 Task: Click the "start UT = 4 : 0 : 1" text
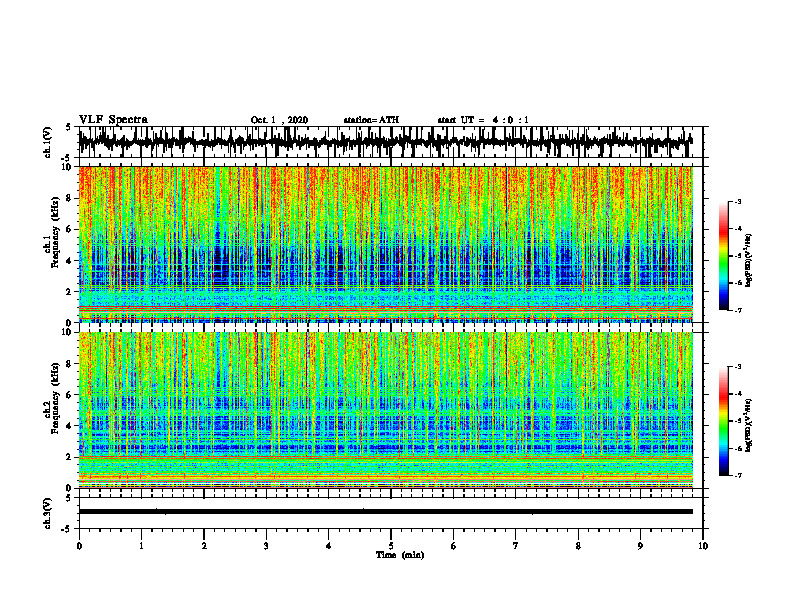click(483, 120)
